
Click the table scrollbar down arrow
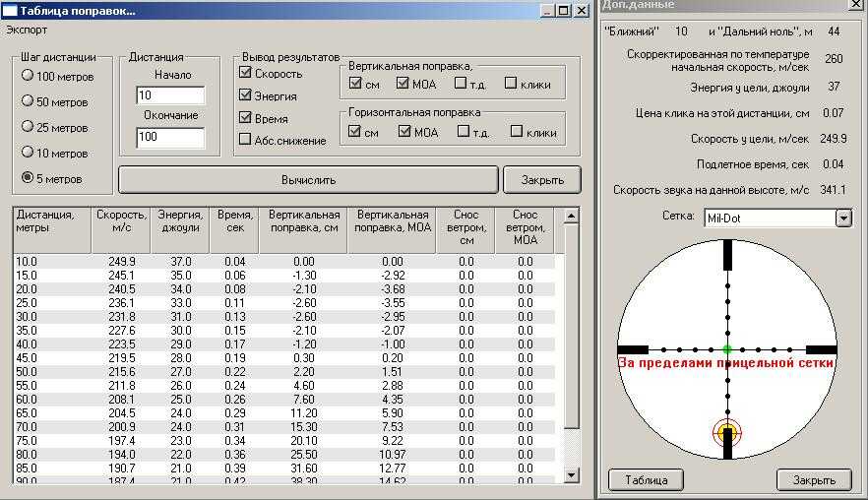coord(571,475)
